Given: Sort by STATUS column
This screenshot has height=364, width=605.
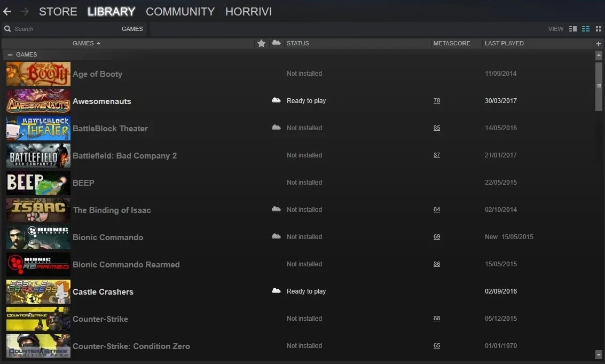Looking at the screenshot, I should [297, 43].
